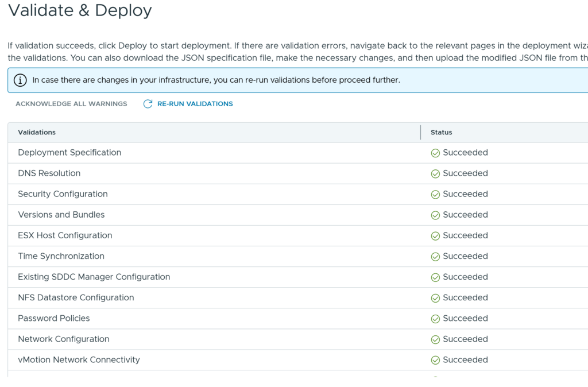Screen dimensions: 588x387
Task: Click the Status column header
Action: coord(441,133)
